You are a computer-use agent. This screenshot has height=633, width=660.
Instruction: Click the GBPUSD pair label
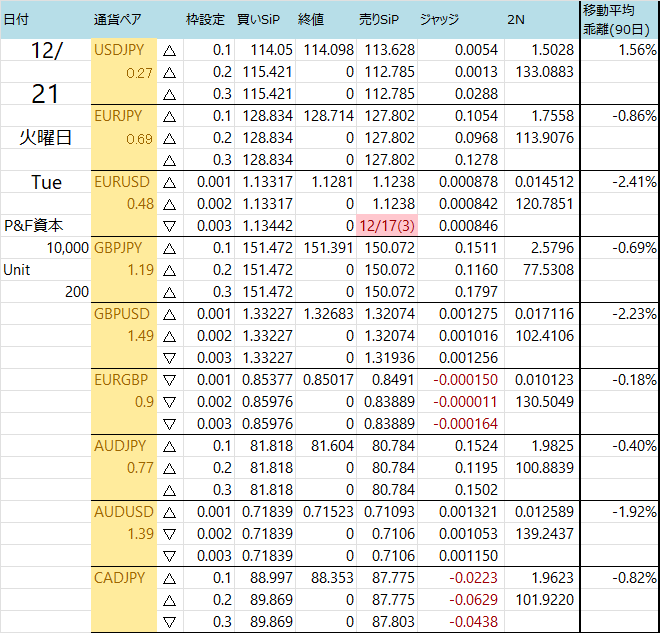(x=122, y=314)
